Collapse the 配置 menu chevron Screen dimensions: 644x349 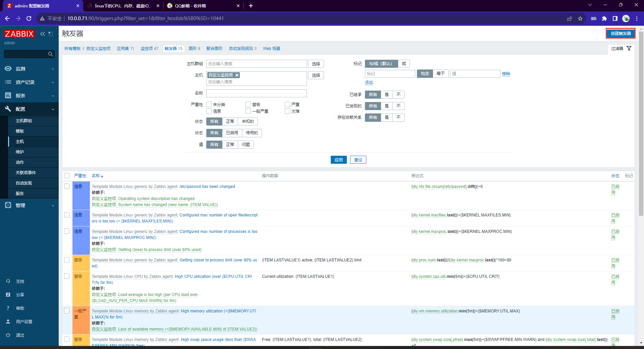[x=53, y=109]
